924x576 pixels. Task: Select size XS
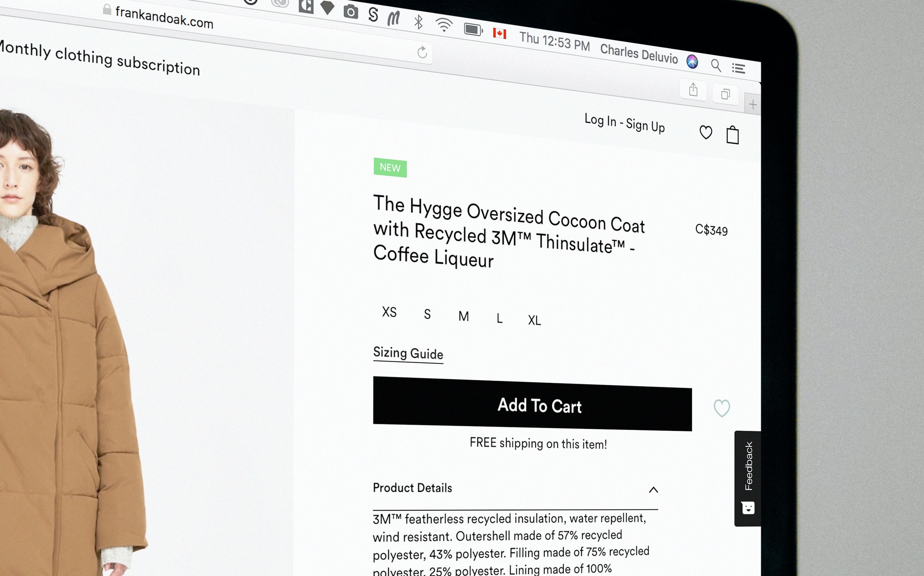389,312
